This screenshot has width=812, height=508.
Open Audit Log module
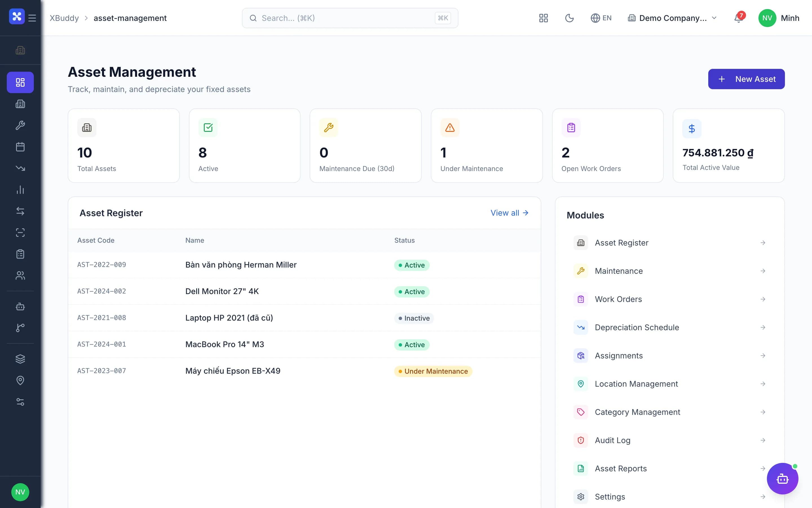(670, 440)
